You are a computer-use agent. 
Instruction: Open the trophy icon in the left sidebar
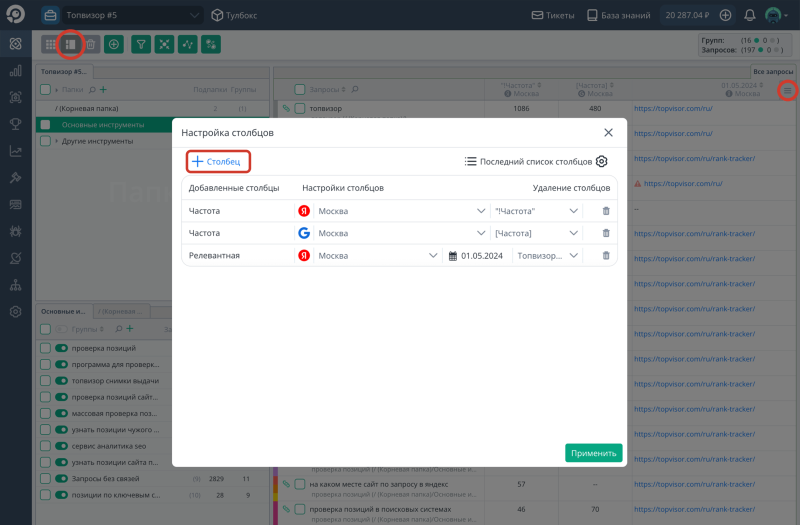(x=16, y=124)
